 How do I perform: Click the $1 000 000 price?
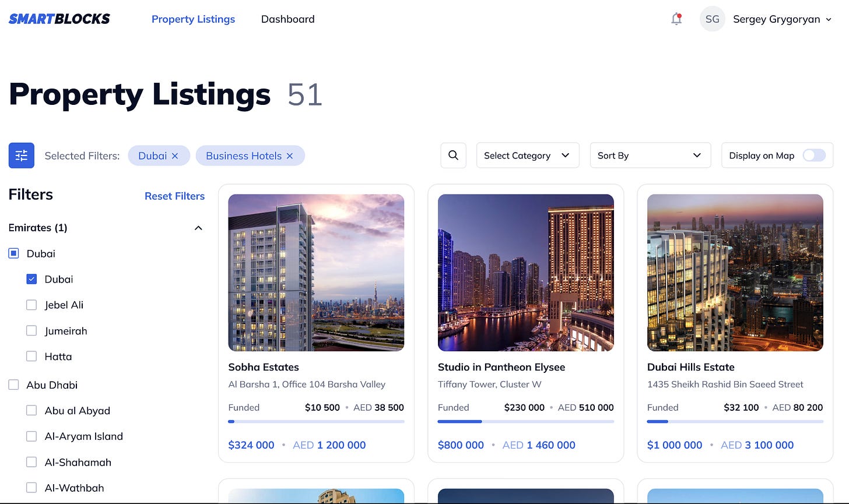pos(675,445)
